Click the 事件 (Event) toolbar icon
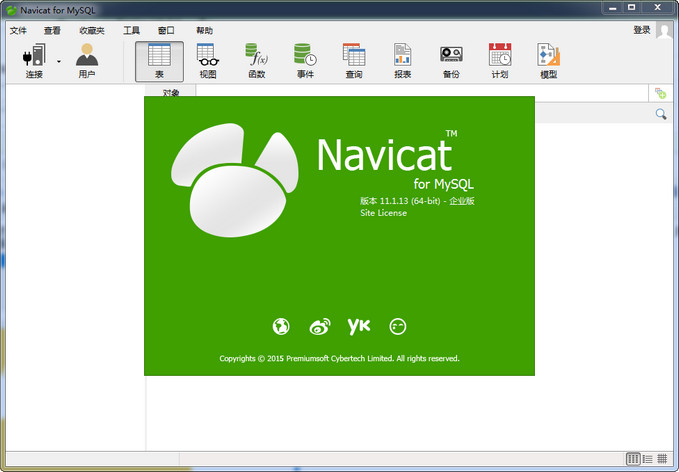The image size is (679, 472). (304, 60)
